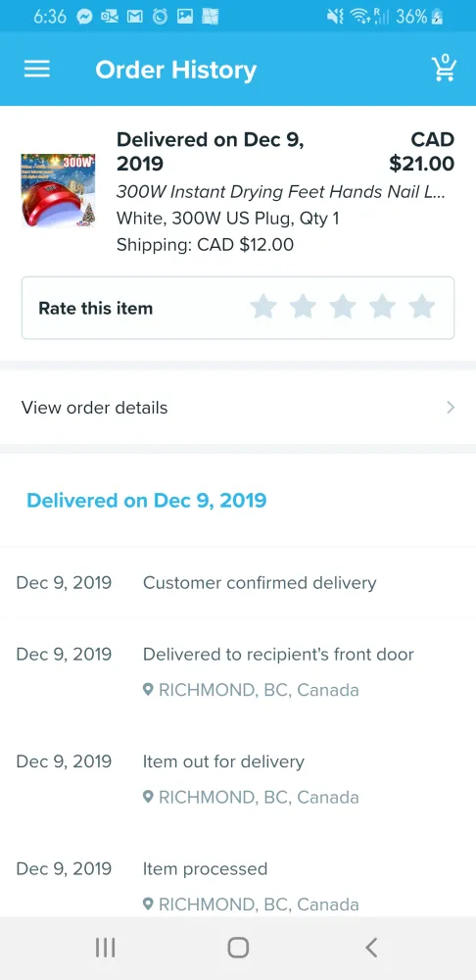Open the View order details row
The width and height of the screenshot is (476, 980).
click(238, 408)
